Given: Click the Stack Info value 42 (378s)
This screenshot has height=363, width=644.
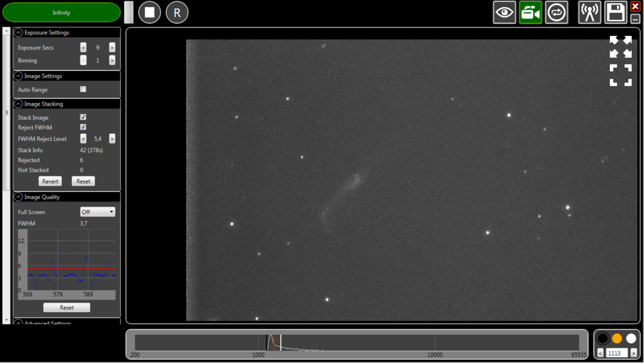Looking at the screenshot, I should [91, 151].
